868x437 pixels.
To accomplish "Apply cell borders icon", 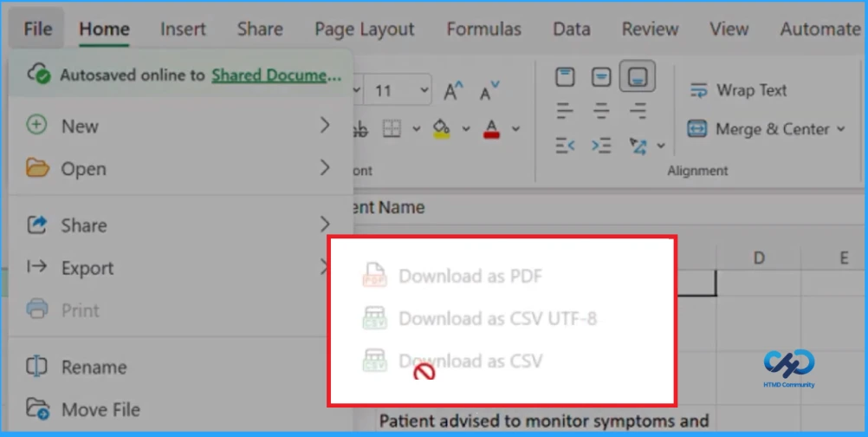I will (392, 129).
